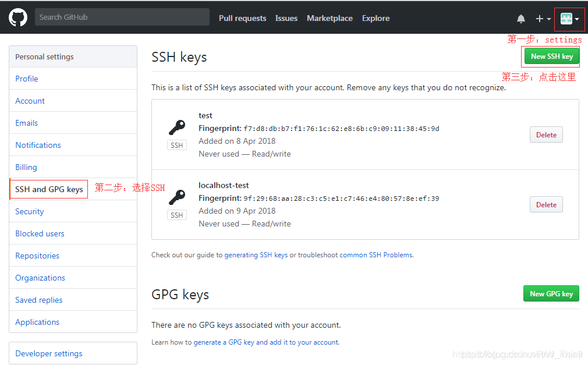
Task: Click fingerprint 9f:29:68:aa text
Action: (341, 199)
